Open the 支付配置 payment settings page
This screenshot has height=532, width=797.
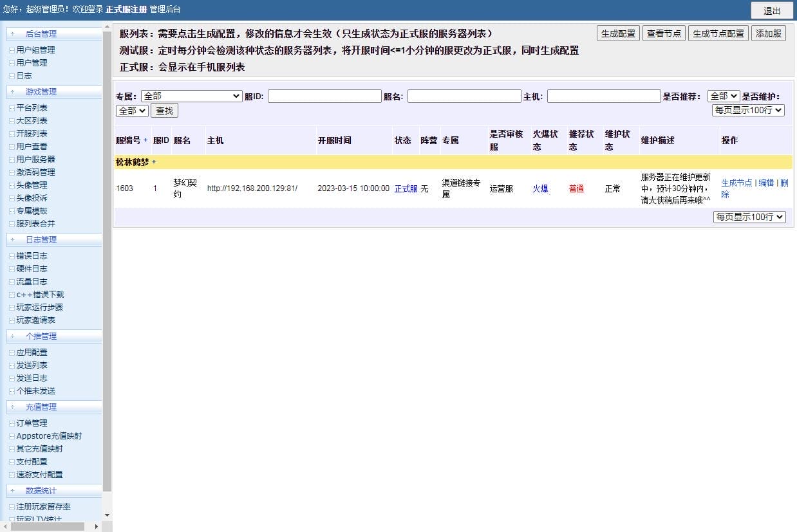(x=30, y=461)
